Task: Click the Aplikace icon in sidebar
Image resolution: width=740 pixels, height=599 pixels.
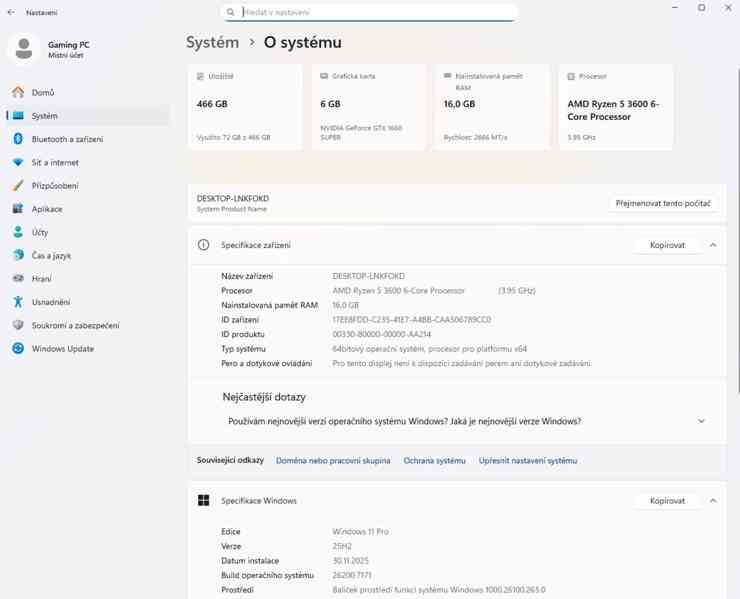Action: (18, 209)
